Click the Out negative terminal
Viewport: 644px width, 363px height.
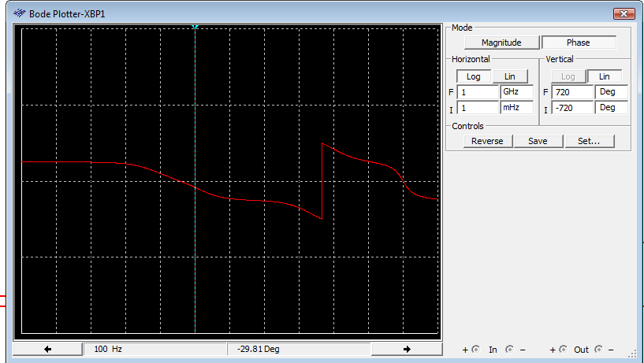[x=599, y=350]
